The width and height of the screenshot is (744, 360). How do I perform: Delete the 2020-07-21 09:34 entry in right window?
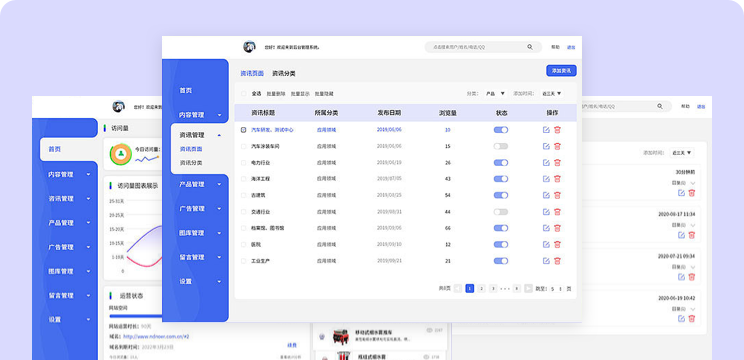point(692,277)
